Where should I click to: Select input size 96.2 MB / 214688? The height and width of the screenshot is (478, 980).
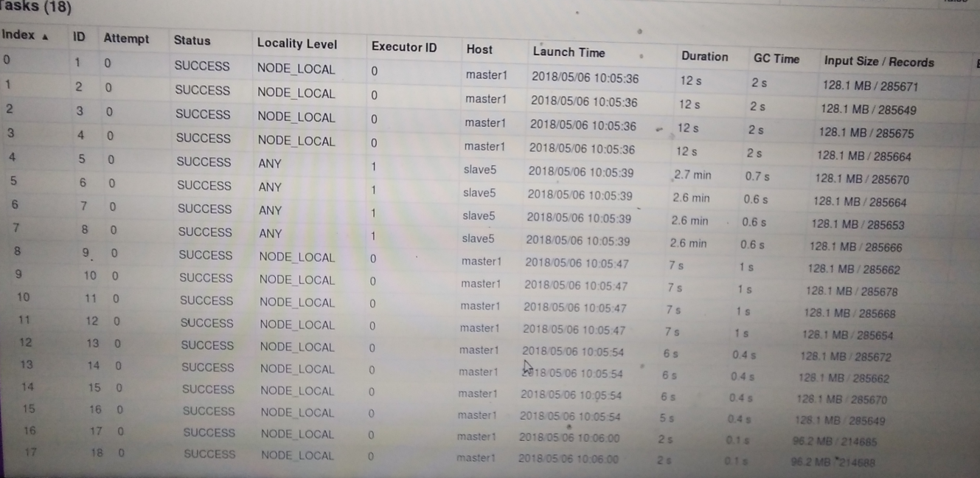pyautogui.click(x=833, y=463)
